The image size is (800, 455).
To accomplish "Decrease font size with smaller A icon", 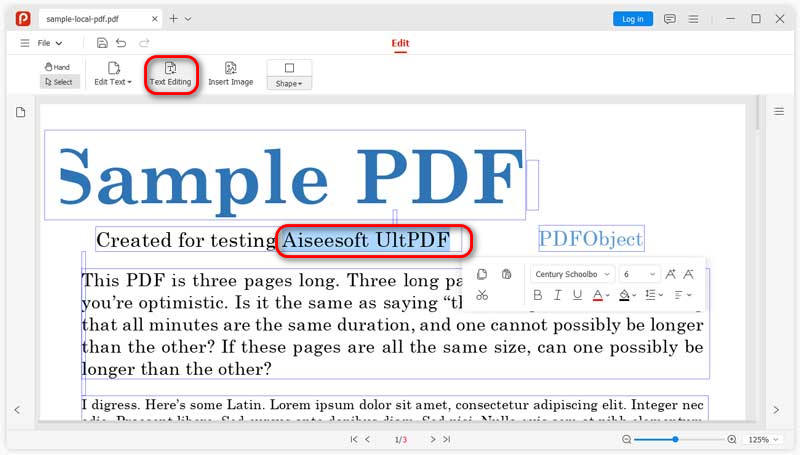I will 688,274.
